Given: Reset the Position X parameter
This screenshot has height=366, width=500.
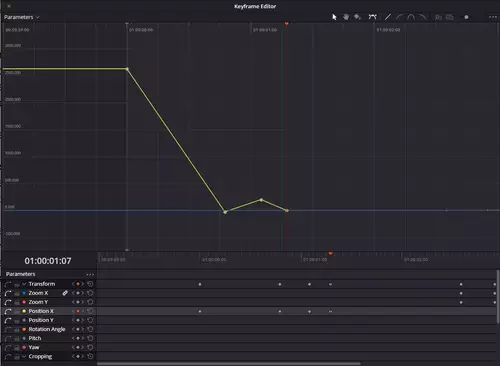Looking at the screenshot, I should pyautogui.click(x=90, y=311).
